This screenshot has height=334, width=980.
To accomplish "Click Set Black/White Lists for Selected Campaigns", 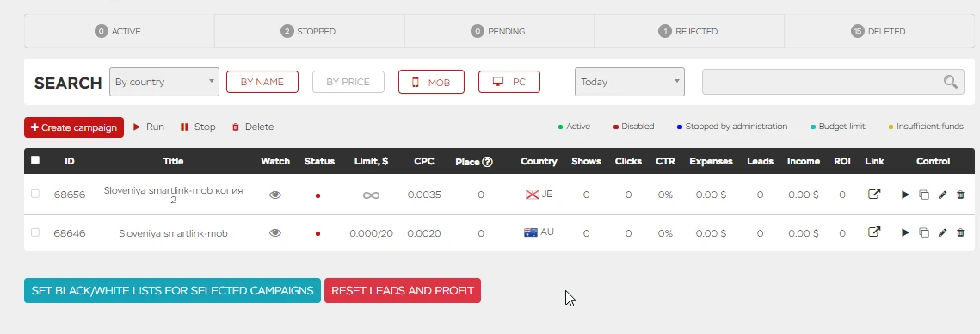I will click(172, 291).
